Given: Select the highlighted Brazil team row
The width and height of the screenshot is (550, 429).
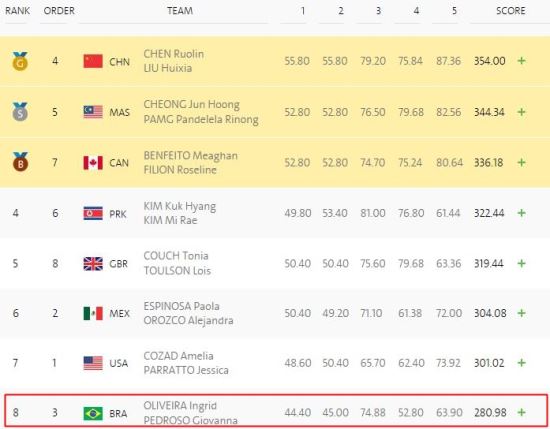Looking at the screenshot, I should (x=276, y=411).
